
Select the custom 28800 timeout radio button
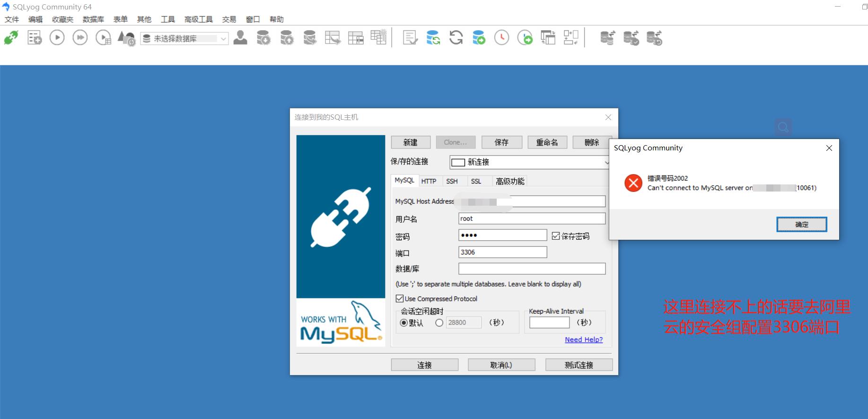(439, 323)
